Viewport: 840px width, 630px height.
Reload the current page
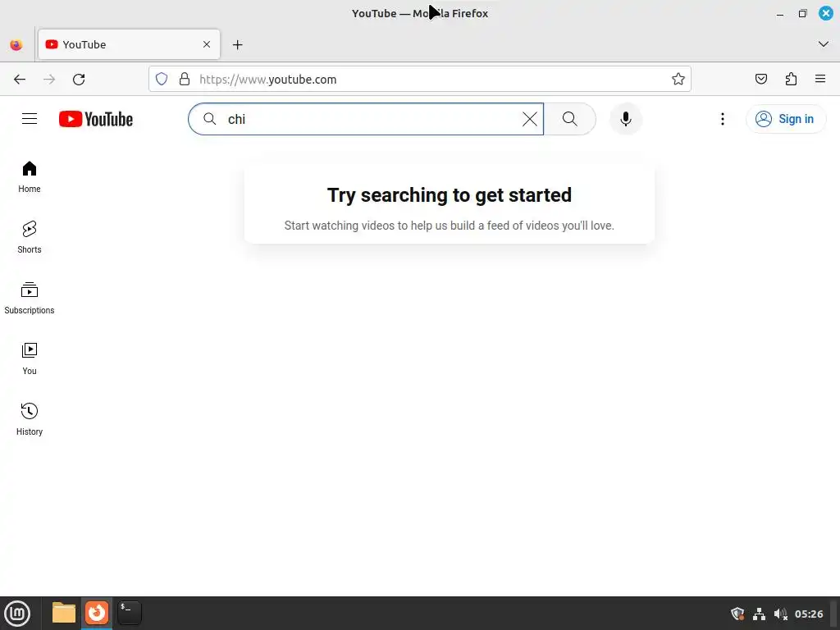click(79, 80)
